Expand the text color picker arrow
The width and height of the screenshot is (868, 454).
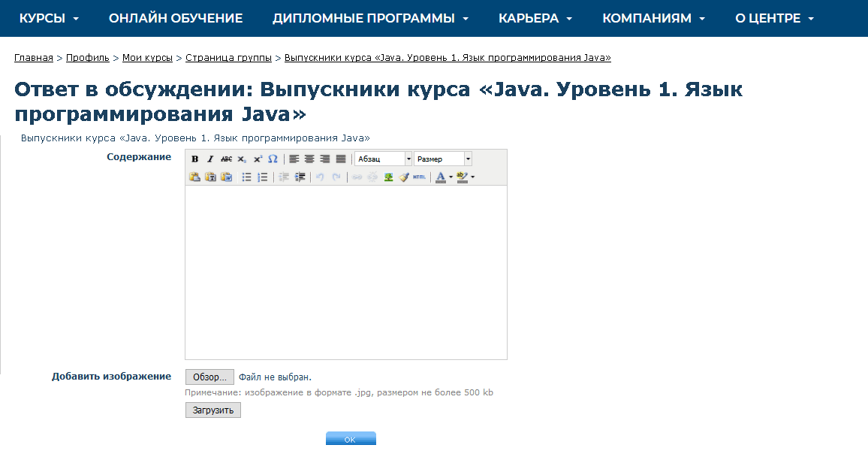pos(451,177)
